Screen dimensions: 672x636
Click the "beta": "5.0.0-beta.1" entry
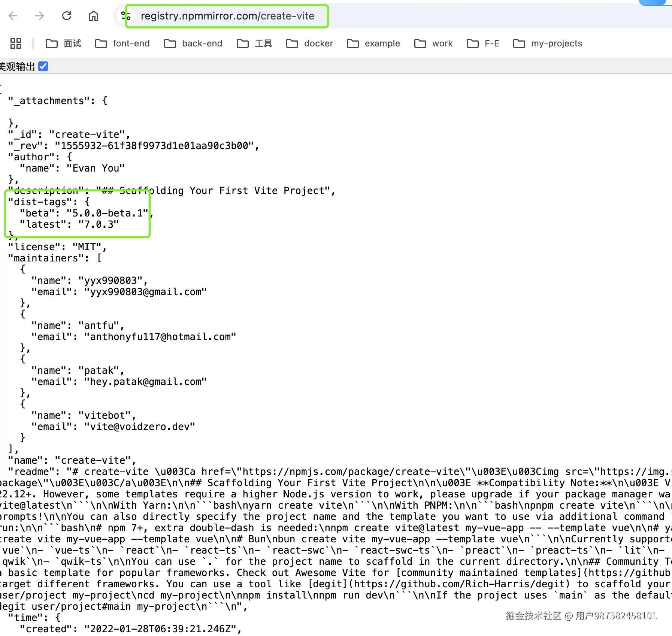[86, 213]
